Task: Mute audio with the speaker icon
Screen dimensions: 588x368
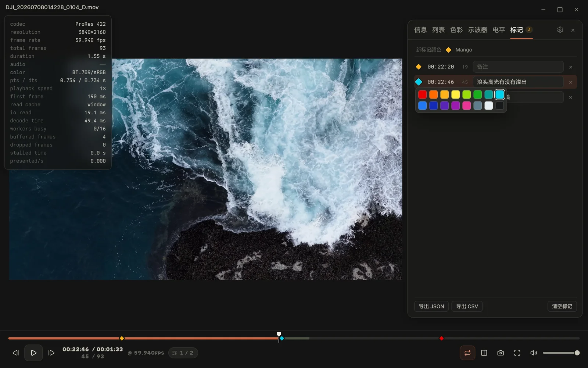Action: 534,353
